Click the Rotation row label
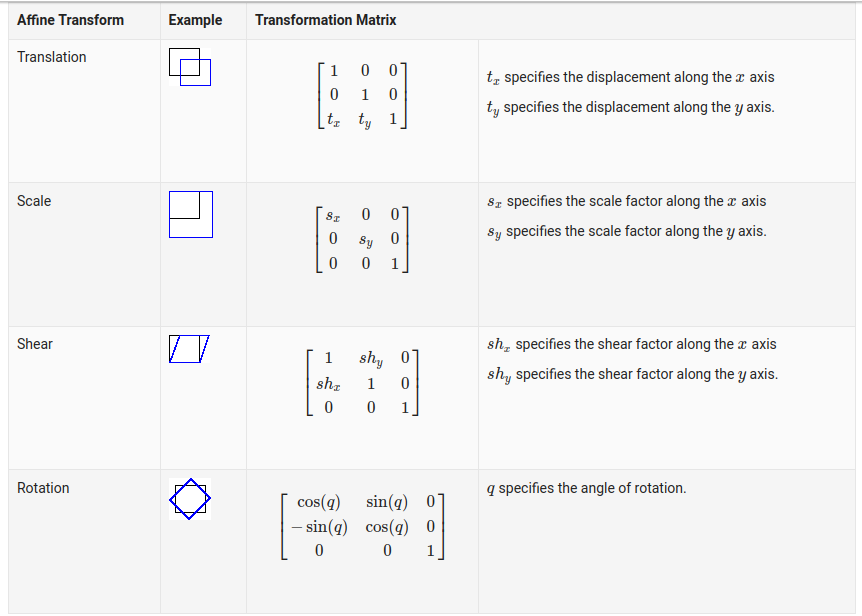Viewport: 862px width, 616px height. 43,488
